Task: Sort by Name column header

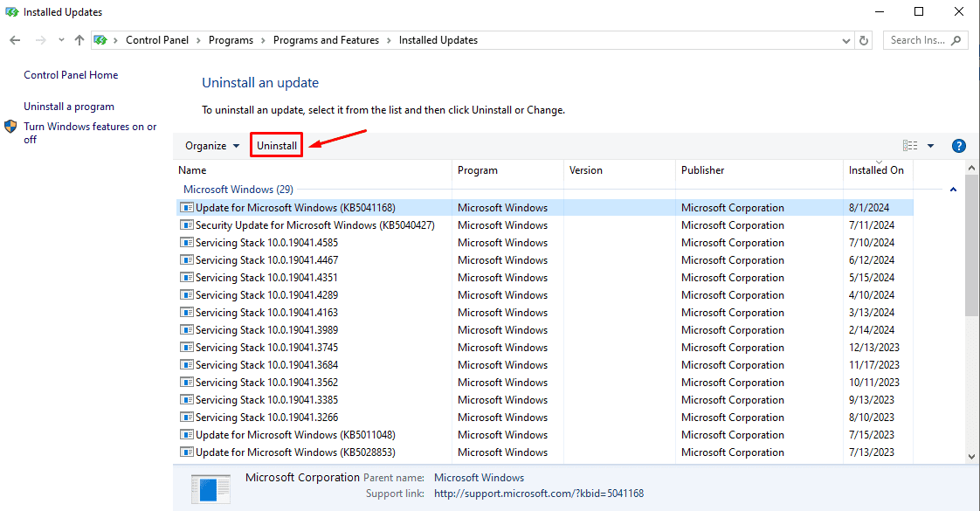Action: (313, 170)
